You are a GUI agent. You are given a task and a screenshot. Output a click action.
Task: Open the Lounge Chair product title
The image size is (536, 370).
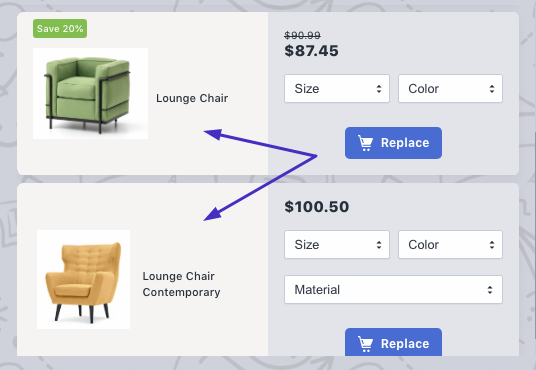192,98
